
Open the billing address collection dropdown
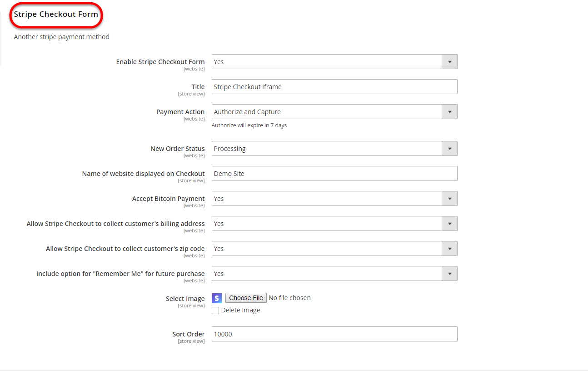click(x=334, y=224)
